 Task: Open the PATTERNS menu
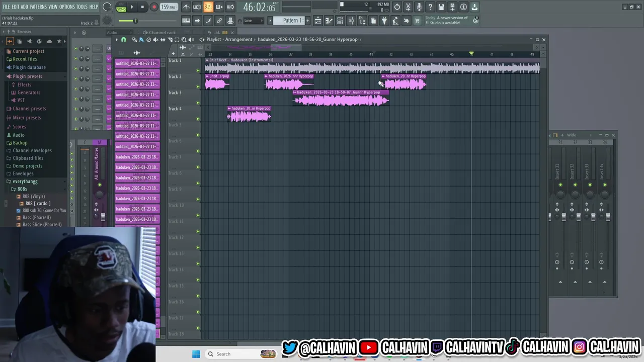(38, 7)
